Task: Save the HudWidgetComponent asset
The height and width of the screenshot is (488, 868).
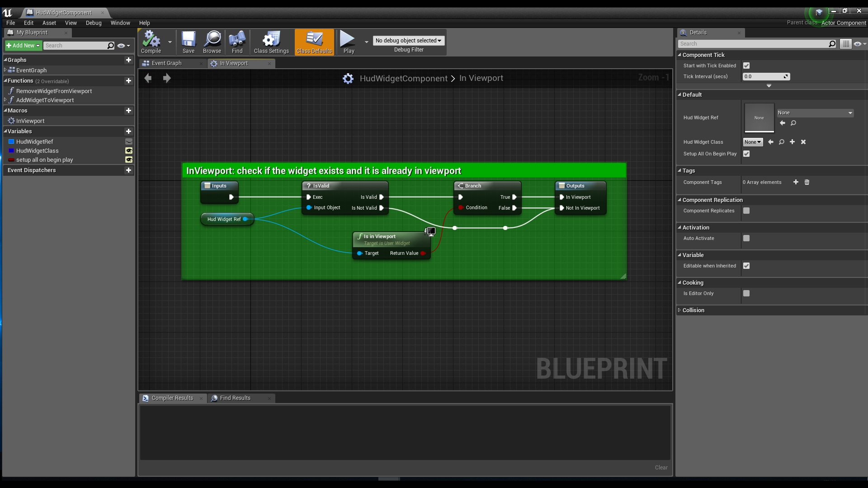Action: pos(189,42)
